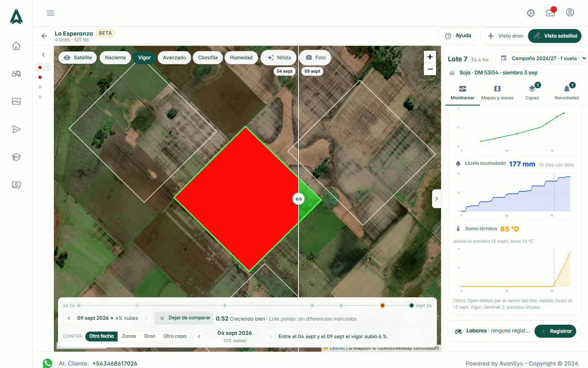This screenshot has width=588, height=368.
Task: Select the first red lot dot
Action: [40, 68]
